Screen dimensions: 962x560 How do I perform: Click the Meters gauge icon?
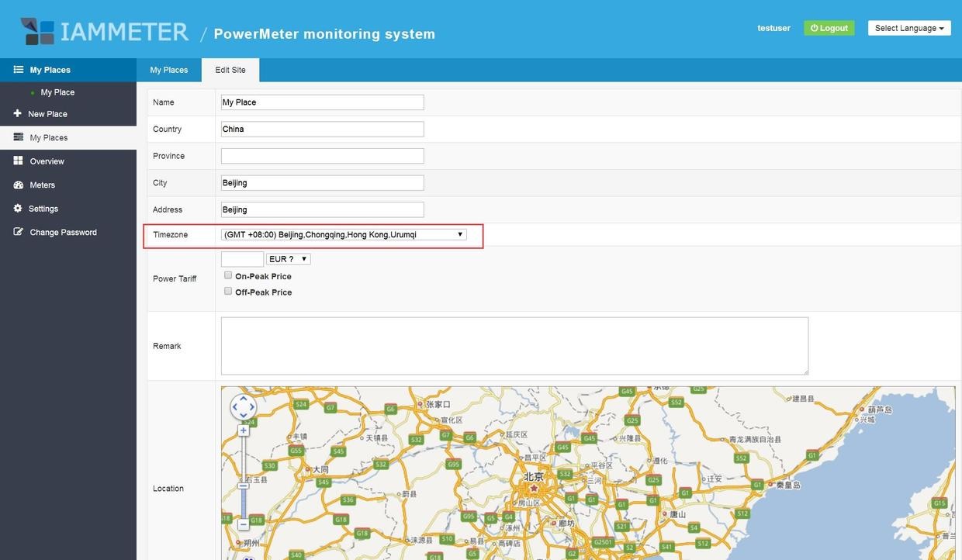(18, 185)
